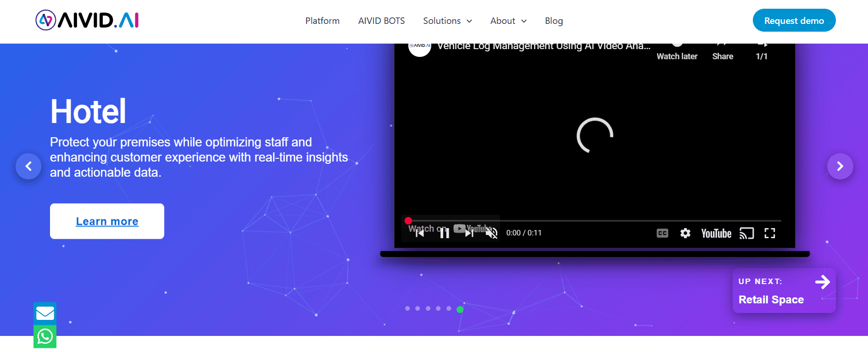
Task: Click the Up Next Retail Space card
Action: (x=784, y=291)
